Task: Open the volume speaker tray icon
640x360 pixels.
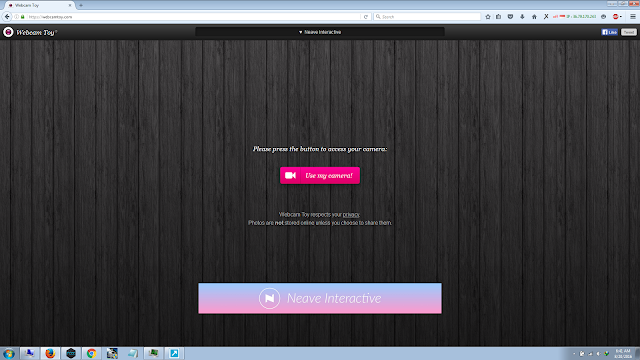Action: point(598,354)
